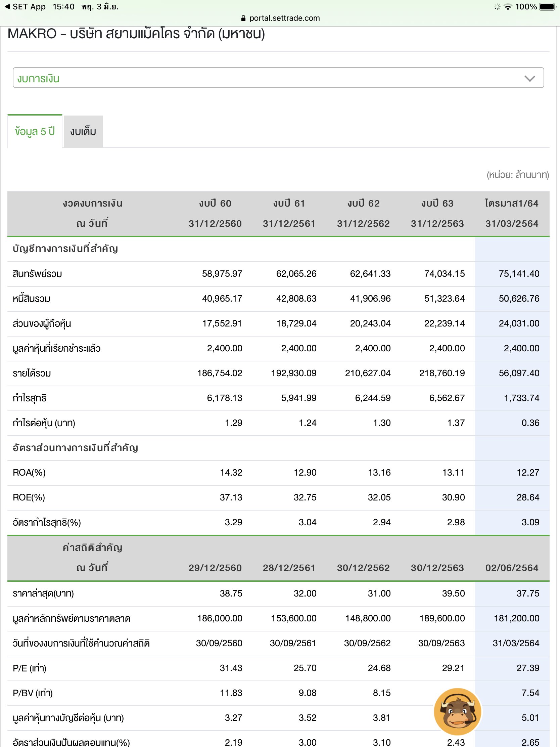Image resolution: width=560 pixels, height=747 pixels.
Task: Select the ส่วนของผู้ถือหุ้น row label
Action: pyautogui.click(x=42, y=323)
